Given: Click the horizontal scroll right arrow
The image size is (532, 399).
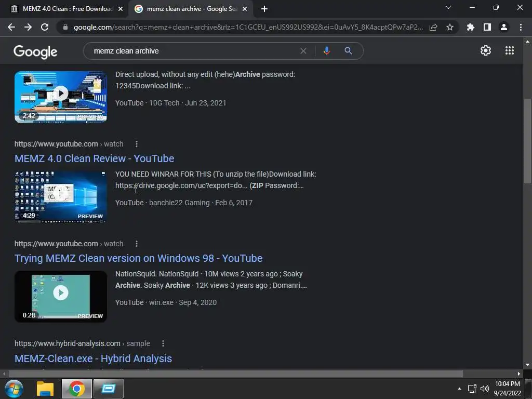Looking at the screenshot, I should tap(519, 374).
